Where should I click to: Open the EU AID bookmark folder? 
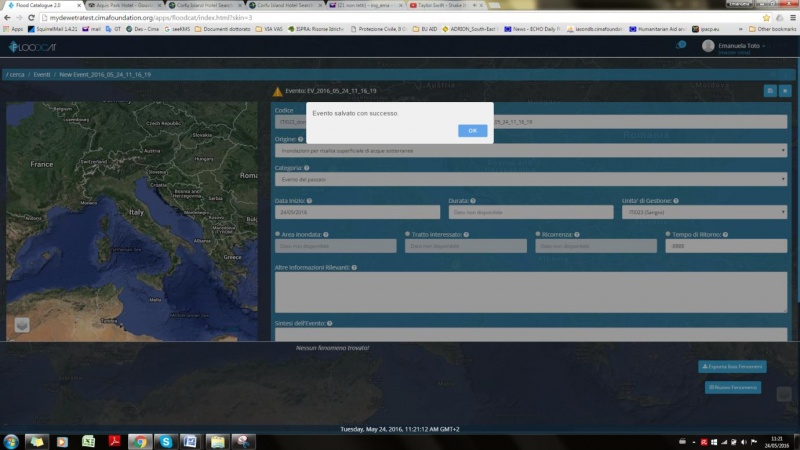point(425,29)
